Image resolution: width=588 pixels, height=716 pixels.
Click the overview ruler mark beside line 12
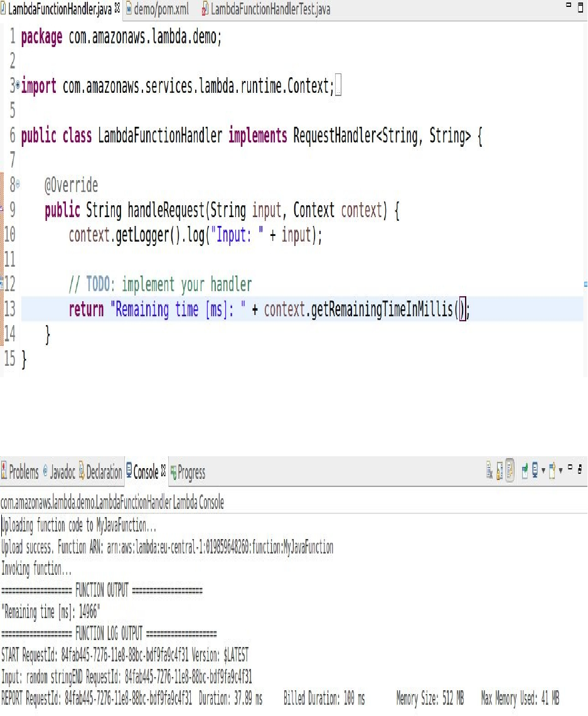tap(585, 284)
